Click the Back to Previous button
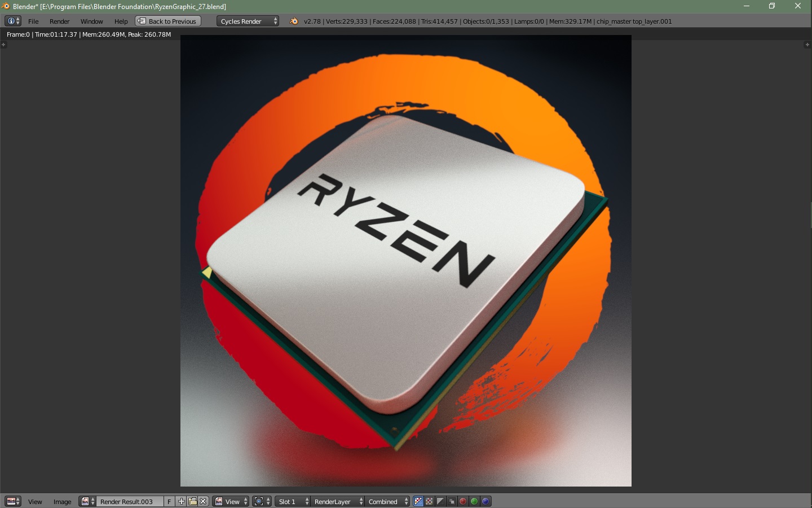 pyautogui.click(x=168, y=21)
